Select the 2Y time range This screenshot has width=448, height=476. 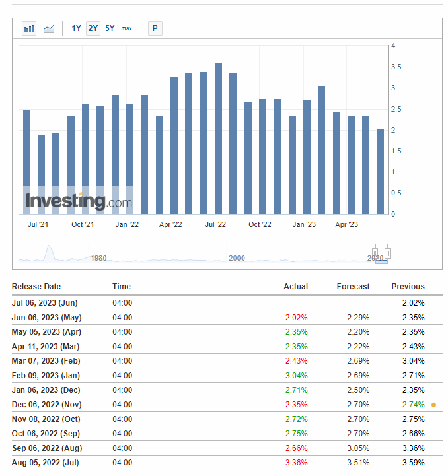coord(93,28)
